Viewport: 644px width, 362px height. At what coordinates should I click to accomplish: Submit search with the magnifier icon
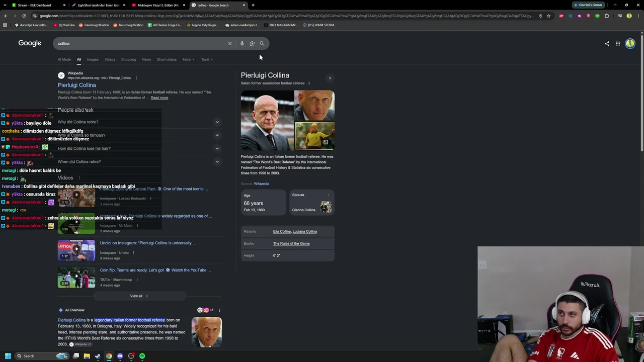262,43
